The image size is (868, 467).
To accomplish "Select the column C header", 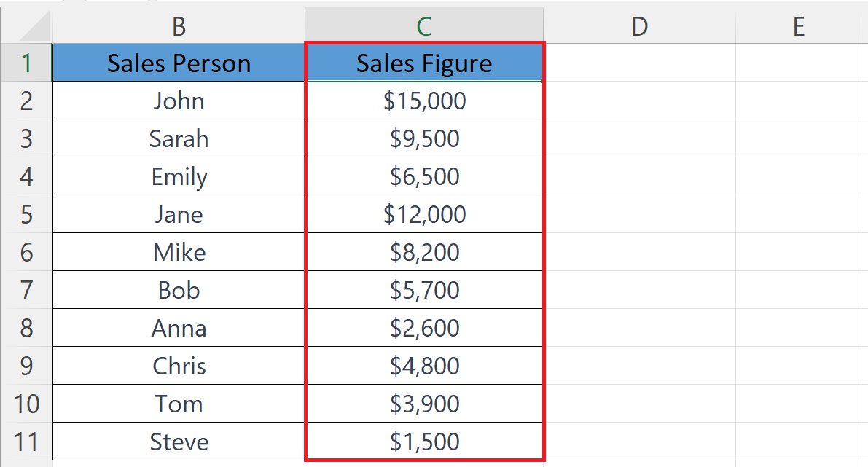I will pyautogui.click(x=424, y=26).
